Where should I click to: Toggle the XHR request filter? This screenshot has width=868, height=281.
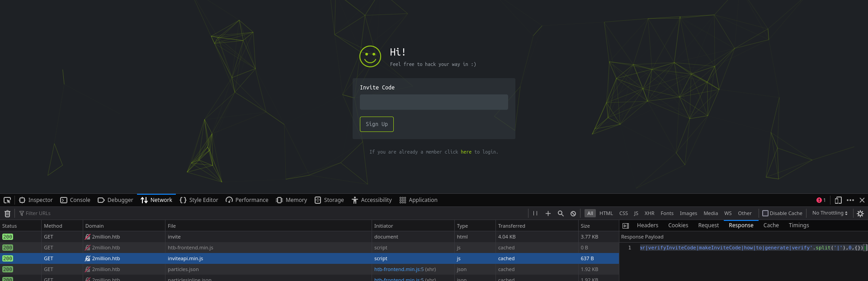[649, 213]
